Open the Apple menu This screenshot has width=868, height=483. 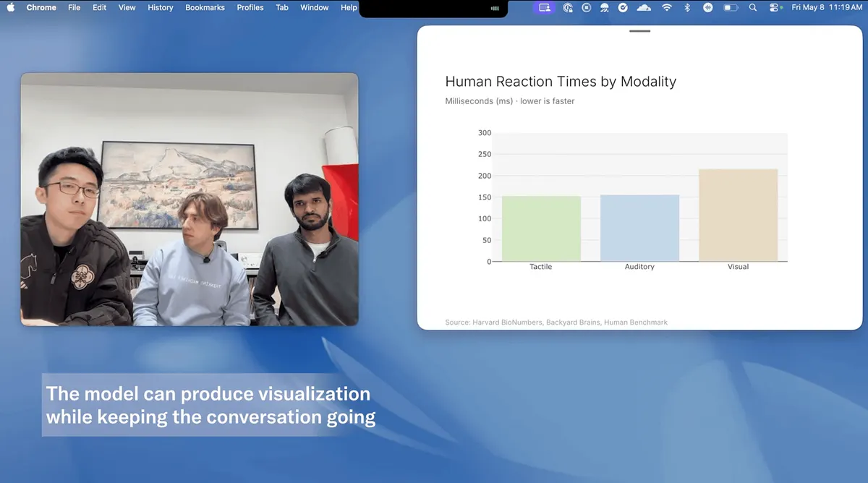[x=11, y=7]
